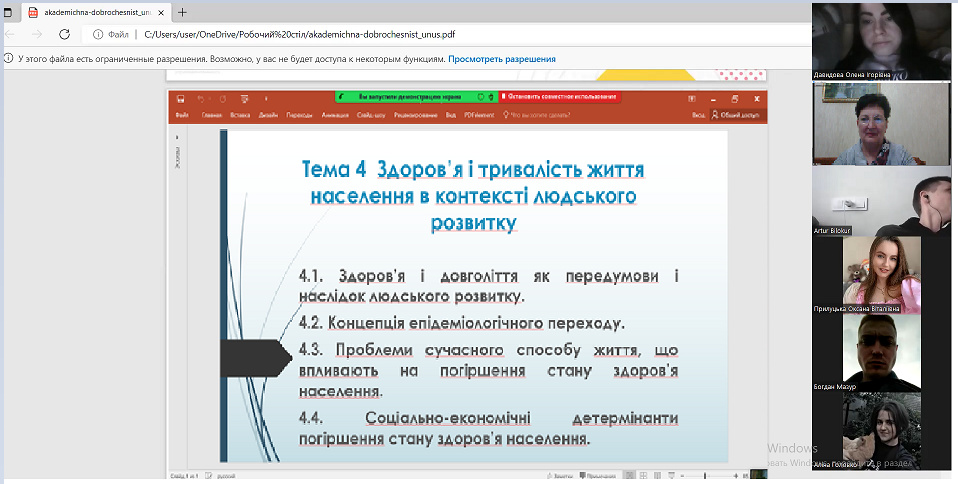Click the red 'Остановить совместное использование' button

click(560, 97)
